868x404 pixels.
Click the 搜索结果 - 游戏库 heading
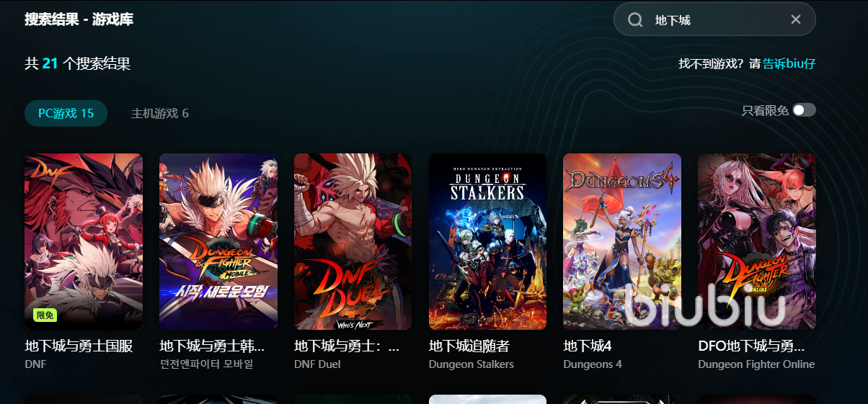click(79, 19)
